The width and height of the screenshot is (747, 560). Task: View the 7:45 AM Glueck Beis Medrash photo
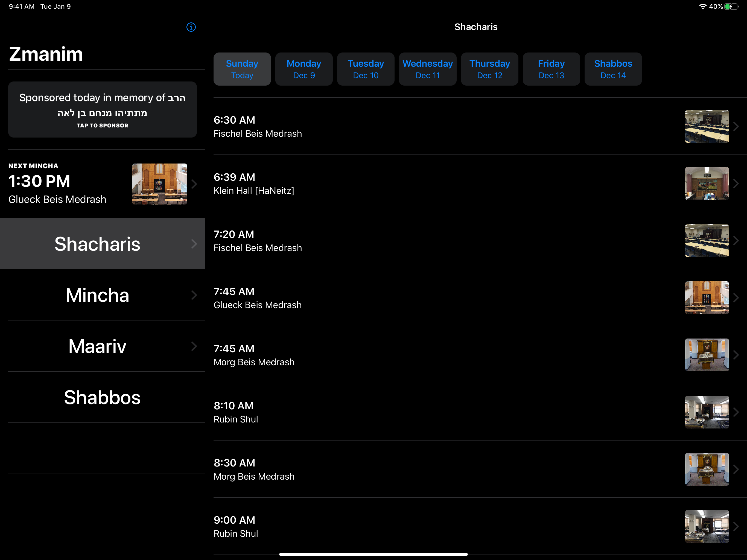click(707, 297)
